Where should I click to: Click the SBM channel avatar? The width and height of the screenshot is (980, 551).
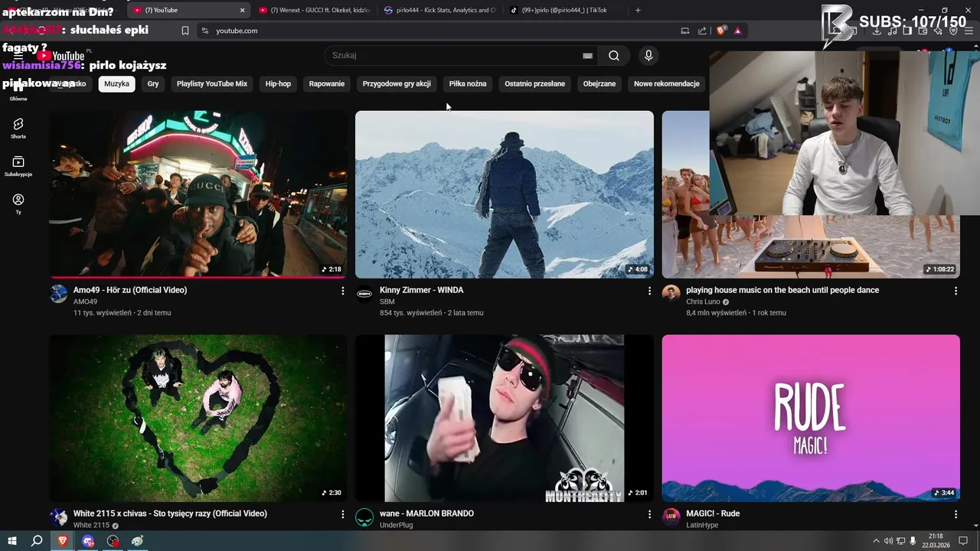tap(365, 294)
